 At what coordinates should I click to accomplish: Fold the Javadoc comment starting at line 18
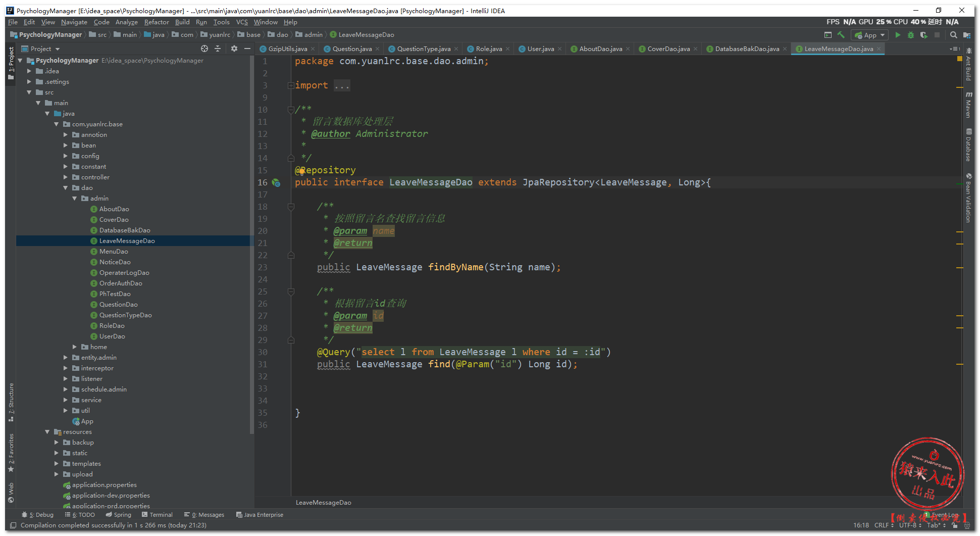(x=291, y=207)
